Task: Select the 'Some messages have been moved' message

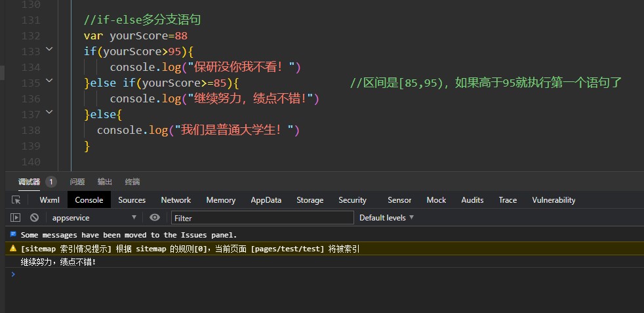Action: click(129, 236)
